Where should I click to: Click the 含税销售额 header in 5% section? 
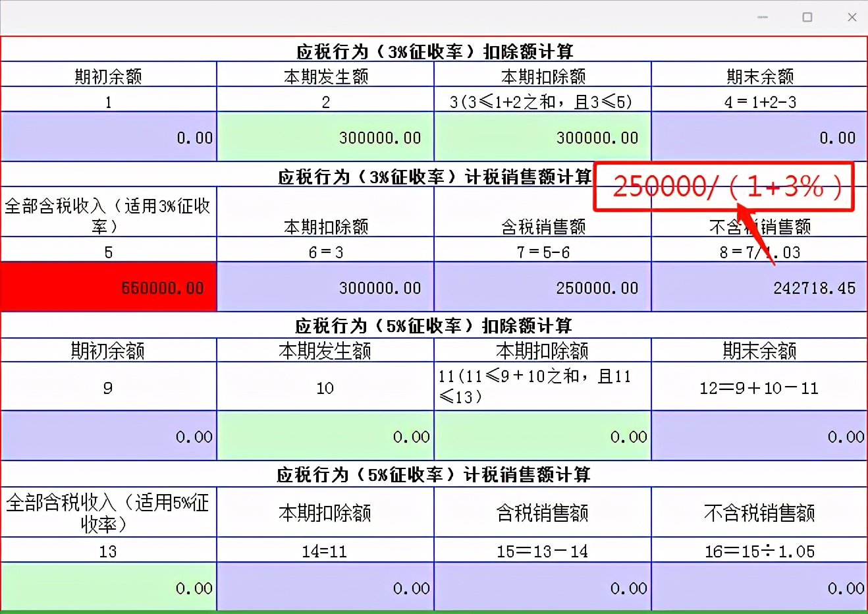pos(542,512)
